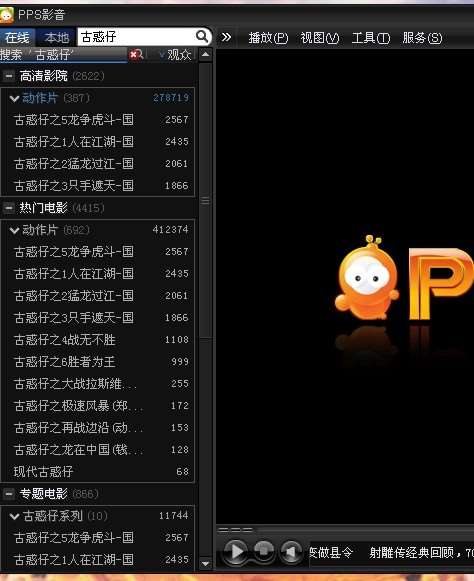
Task: Select 古惑仔之2猛龙过江-国 under 热门电影
Action: 98,296
